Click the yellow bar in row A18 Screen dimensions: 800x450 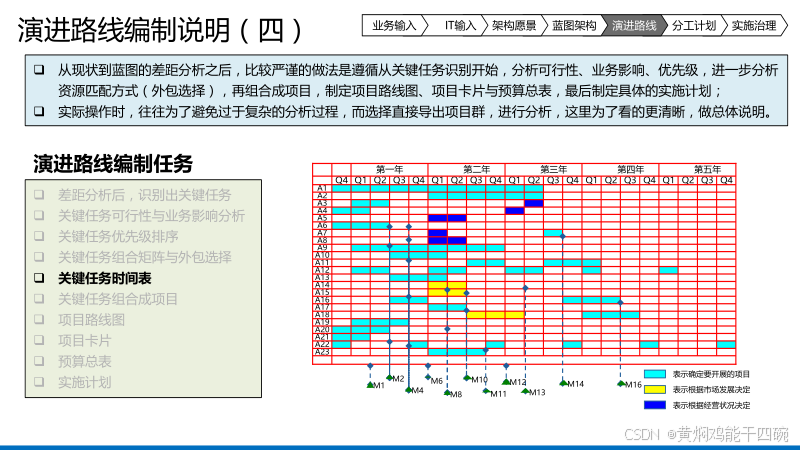pyautogui.click(x=495, y=315)
